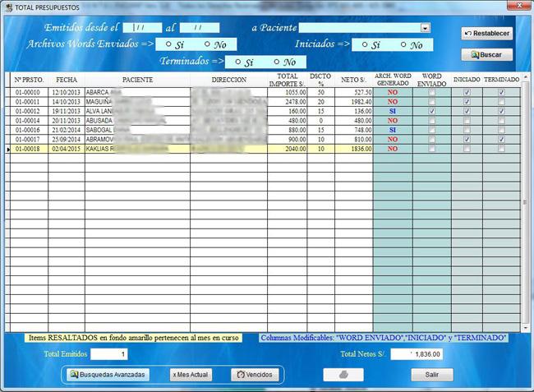
Task: Click the printer icon button
Action: (x=343, y=375)
